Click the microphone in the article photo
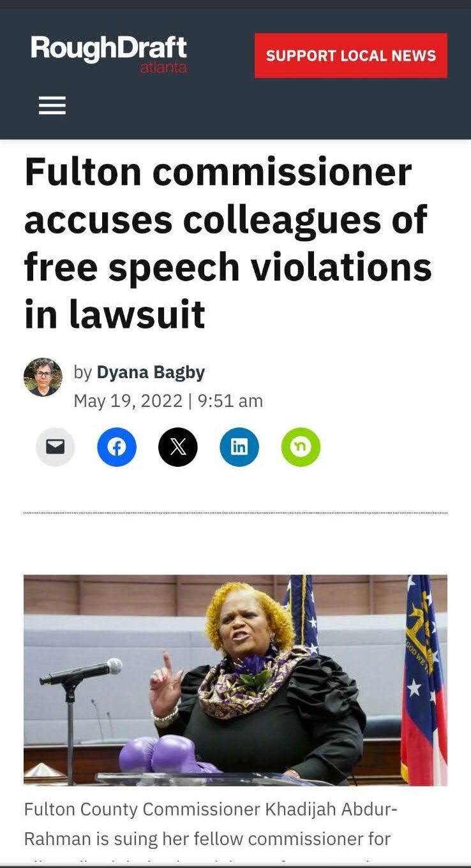 (81, 672)
